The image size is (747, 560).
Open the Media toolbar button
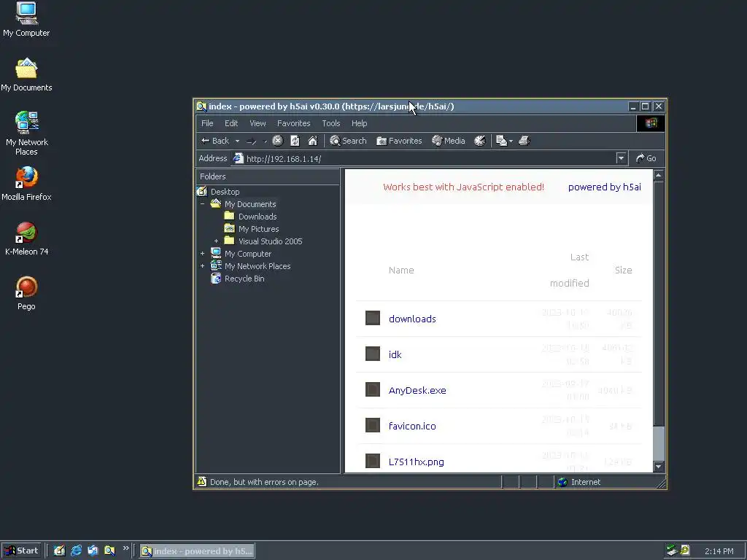point(449,141)
